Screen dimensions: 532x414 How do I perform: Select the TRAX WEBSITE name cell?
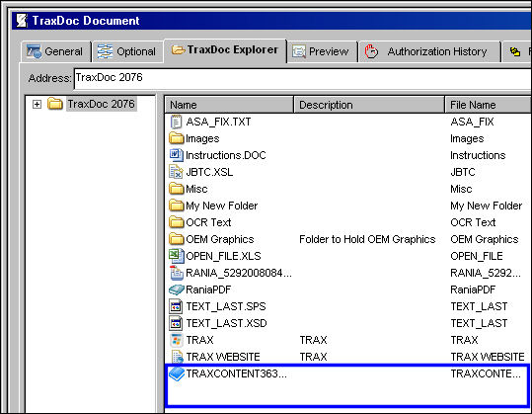(x=223, y=357)
